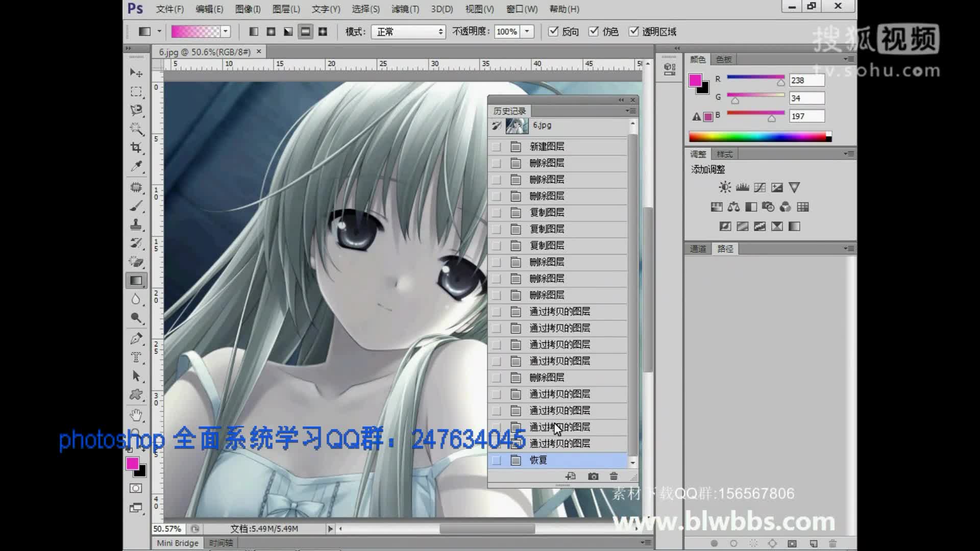Select the Custom Shape tool
The height and width of the screenshot is (551, 980).
pos(136,394)
